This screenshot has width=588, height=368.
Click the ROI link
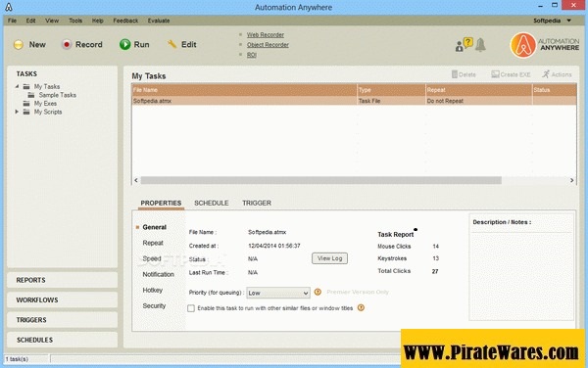pos(251,55)
